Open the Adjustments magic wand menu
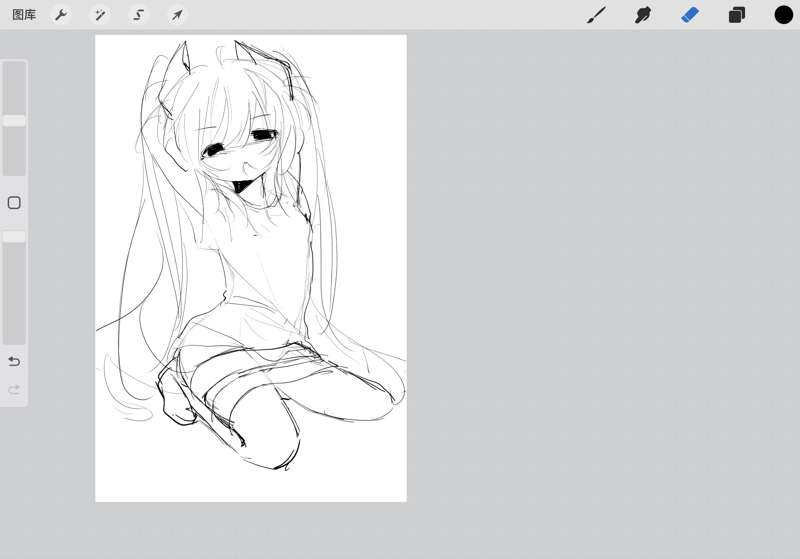The width and height of the screenshot is (800, 559). pos(99,15)
